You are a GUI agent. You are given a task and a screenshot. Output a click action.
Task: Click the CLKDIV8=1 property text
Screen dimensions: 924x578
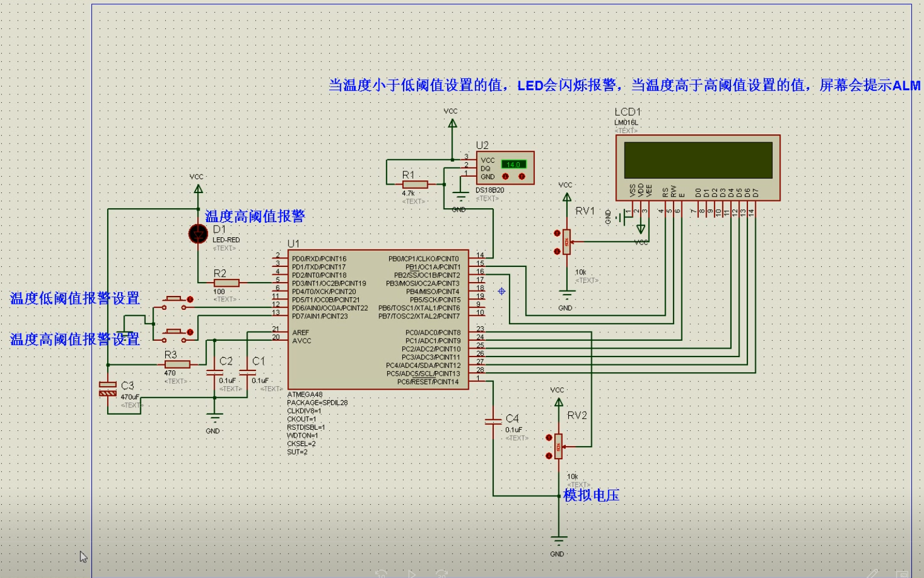[304, 411]
